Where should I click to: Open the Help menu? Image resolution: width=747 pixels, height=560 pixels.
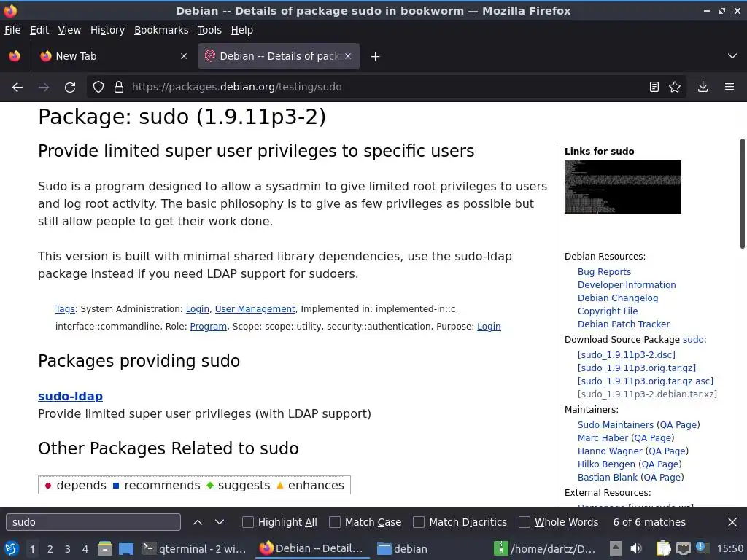click(242, 30)
